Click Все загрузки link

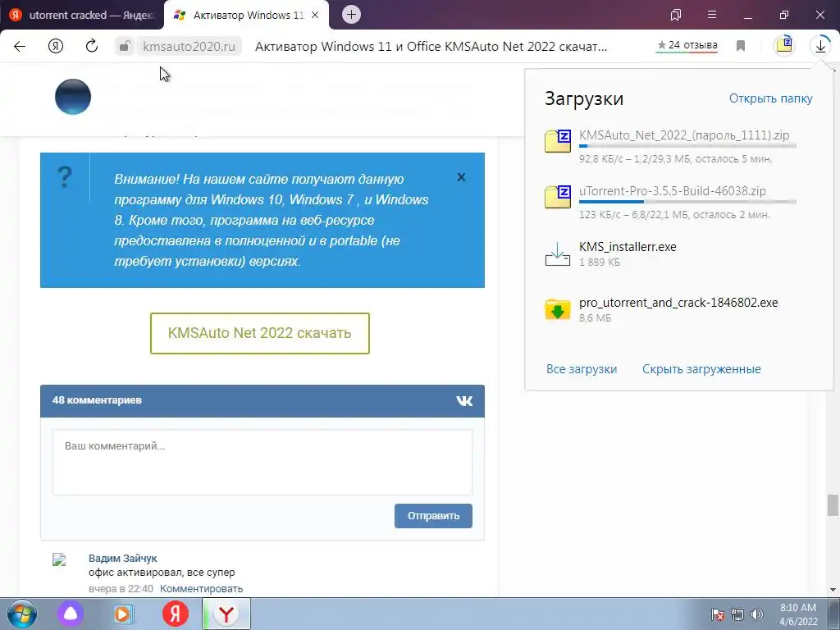pos(582,369)
